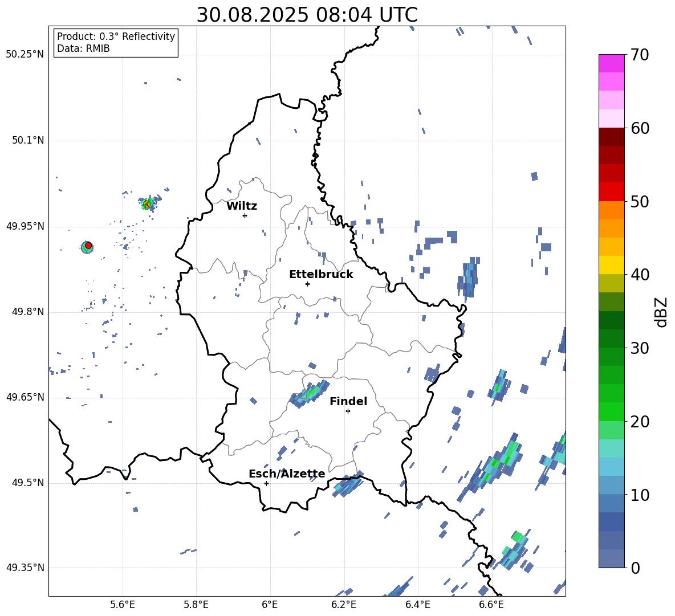Click the title text 30.08.2025 08:04 UTC

point(307,15)
